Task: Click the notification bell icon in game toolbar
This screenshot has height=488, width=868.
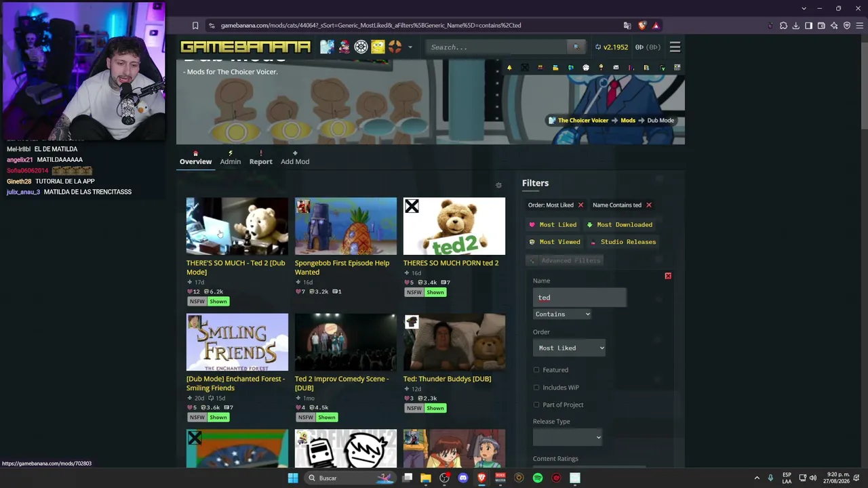Action: click(x=509, y=68)
